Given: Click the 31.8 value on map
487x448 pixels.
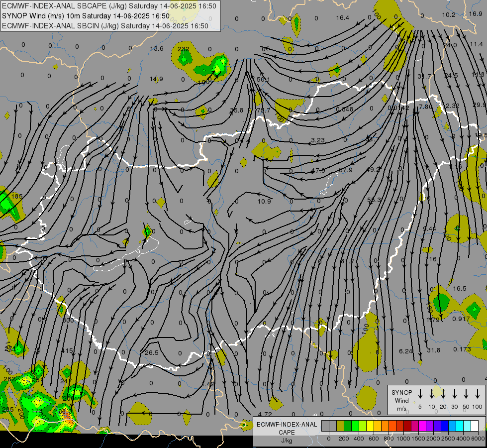Looking at the screenshot, I should coord(434,350).
